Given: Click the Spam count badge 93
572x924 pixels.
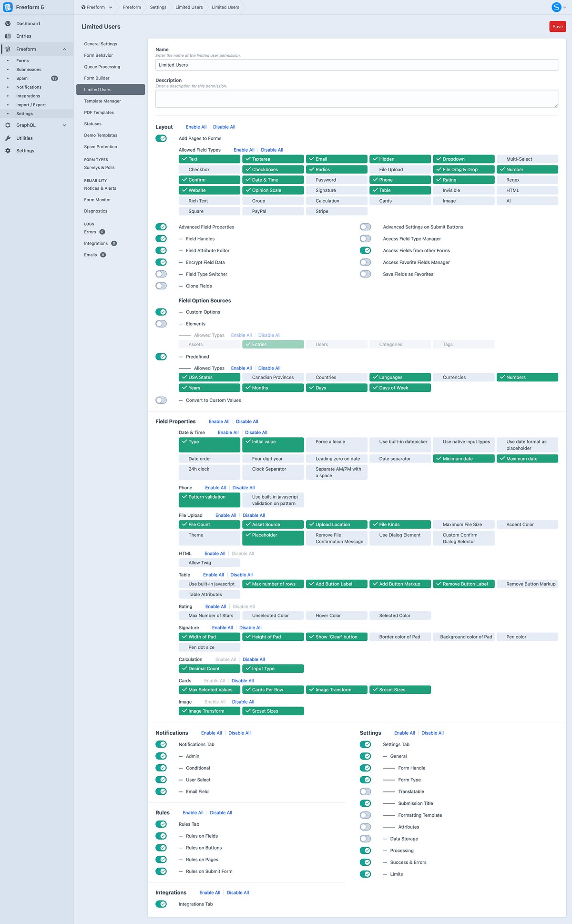Looking at the screenshot, I should pos(54,78).
